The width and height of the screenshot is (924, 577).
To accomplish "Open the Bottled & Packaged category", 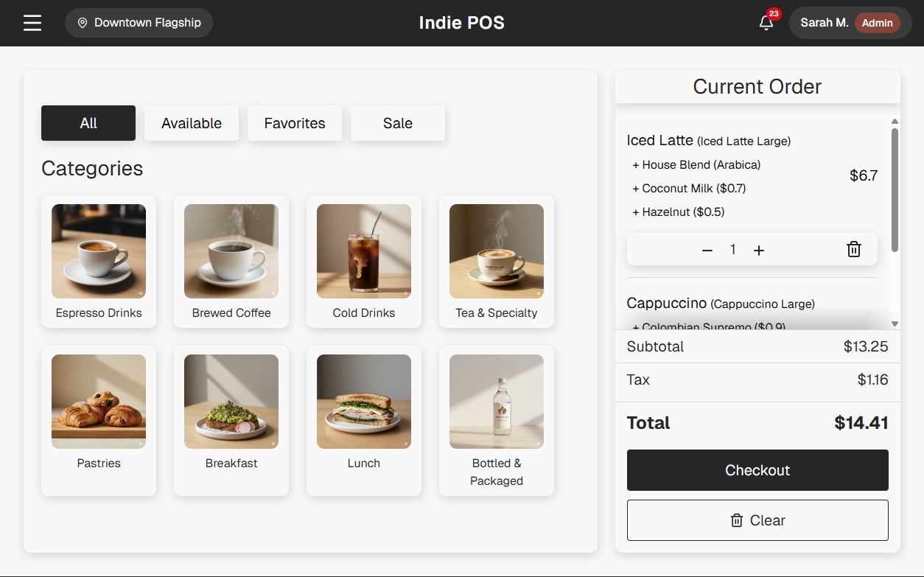I will [497, 420].
